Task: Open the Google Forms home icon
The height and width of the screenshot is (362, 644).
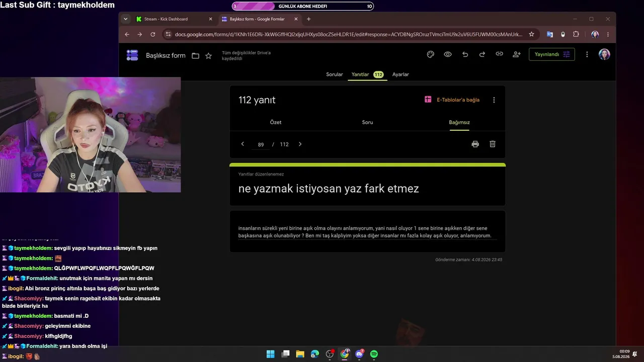Action: 132,55
